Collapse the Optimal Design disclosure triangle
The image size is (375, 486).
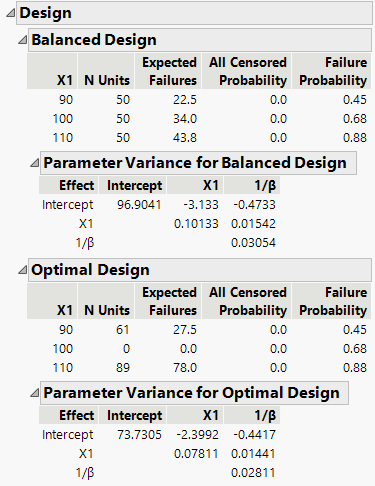click(23, 270)
